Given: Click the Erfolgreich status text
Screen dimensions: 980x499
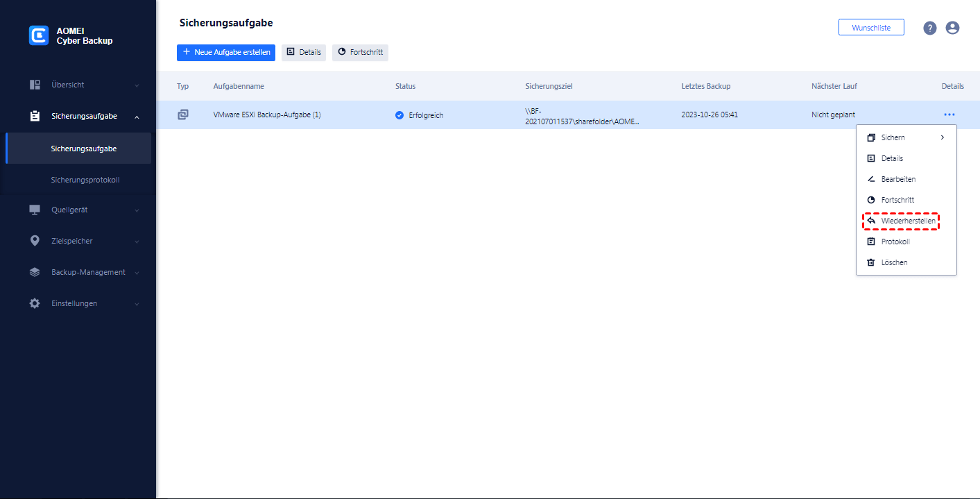Looking at the screenshot, I should tap(426, 115).
